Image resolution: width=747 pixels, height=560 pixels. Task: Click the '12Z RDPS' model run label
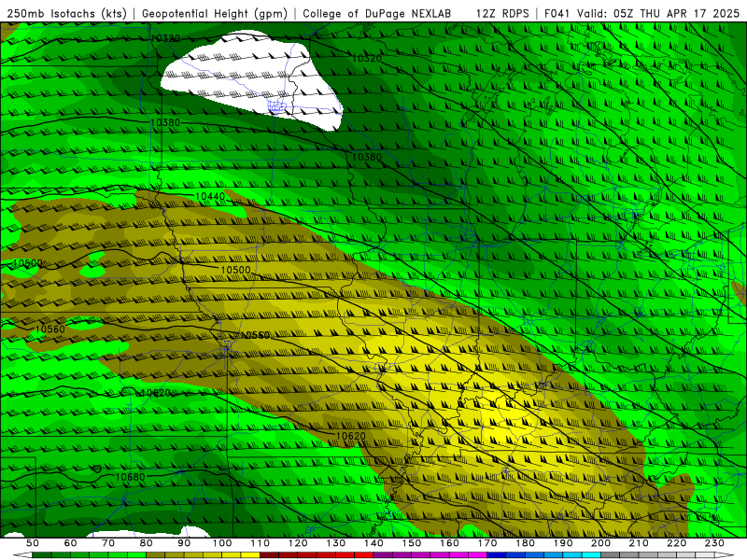click(502, 14)
